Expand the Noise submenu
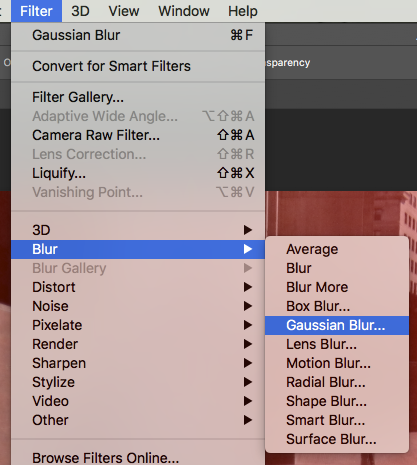 tap(138, 306)
